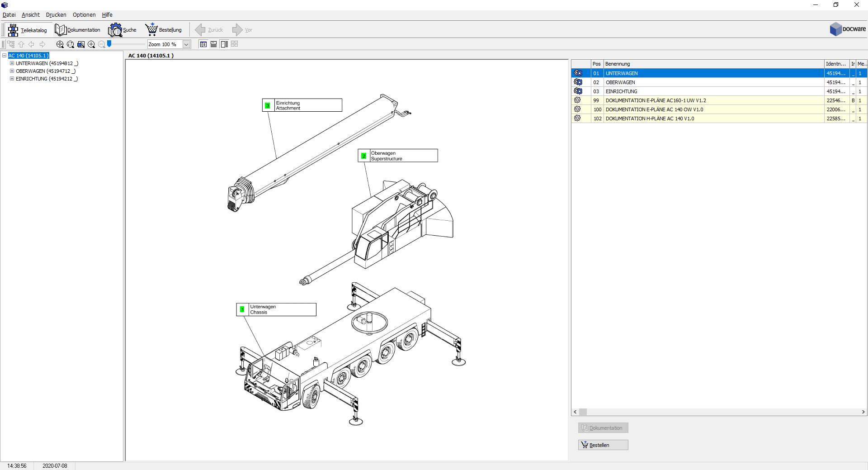Click green hotspot number 2

tap(363, 156)
